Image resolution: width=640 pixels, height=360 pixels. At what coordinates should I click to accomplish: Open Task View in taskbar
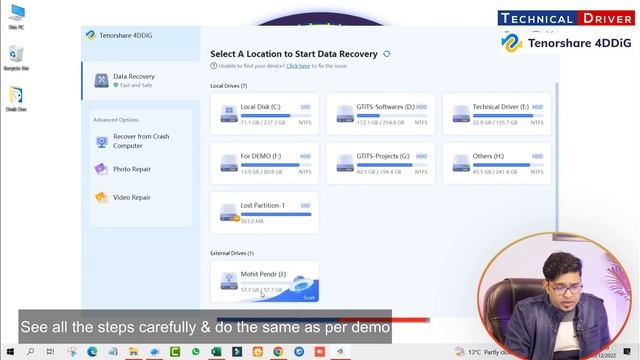50,351
